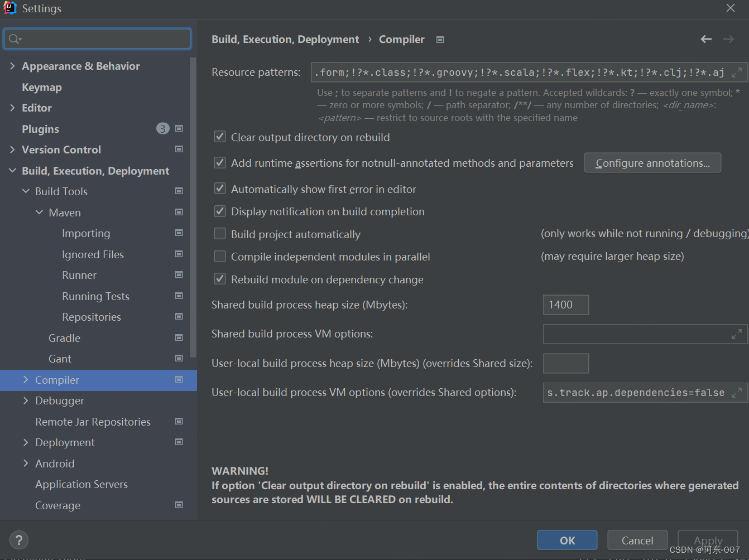
Task: Expand the Resource patterns field editor icon
Action: (x=737, y=73)
